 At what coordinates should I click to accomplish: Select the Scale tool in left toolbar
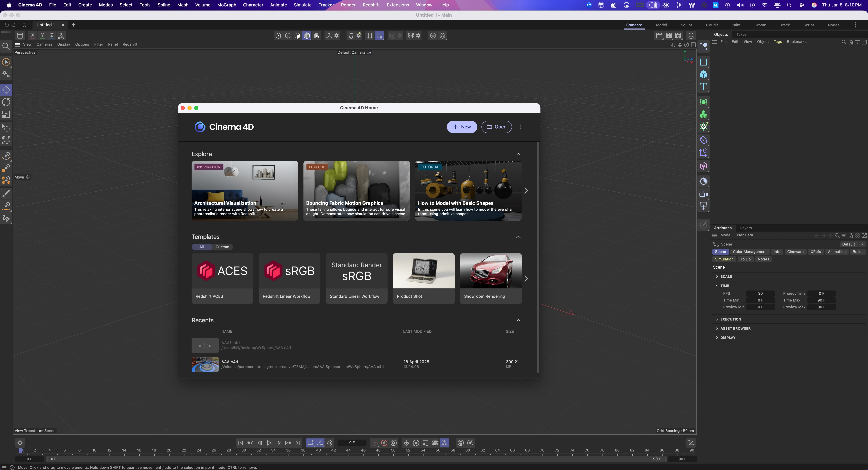coord(6,115)
